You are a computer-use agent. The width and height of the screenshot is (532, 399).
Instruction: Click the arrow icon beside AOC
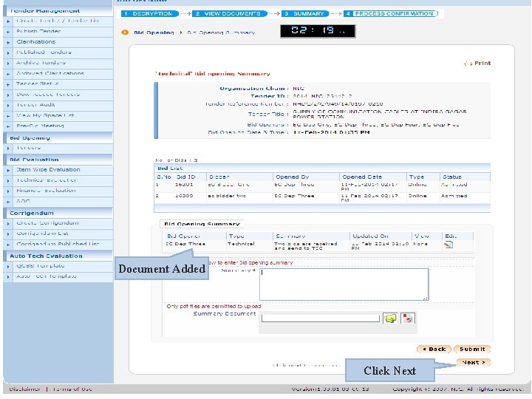point(8,202)
